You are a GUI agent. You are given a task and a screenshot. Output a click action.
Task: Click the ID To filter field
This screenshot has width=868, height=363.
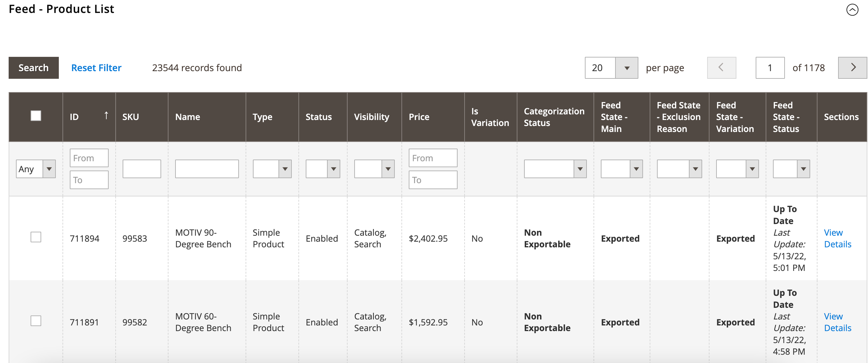(89, 180)
